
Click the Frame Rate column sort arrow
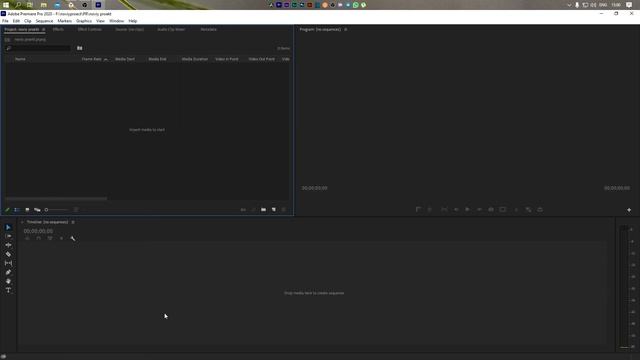click(x=106, y=59)
